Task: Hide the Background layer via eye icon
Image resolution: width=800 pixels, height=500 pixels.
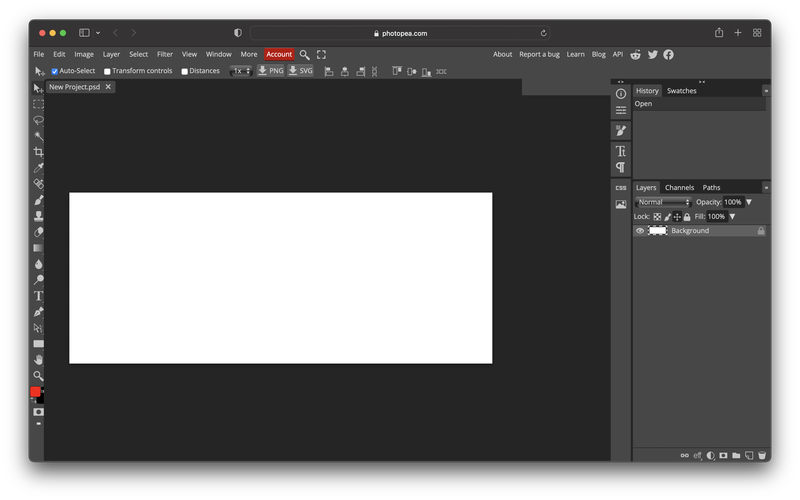Action: (x=640, y=231)
